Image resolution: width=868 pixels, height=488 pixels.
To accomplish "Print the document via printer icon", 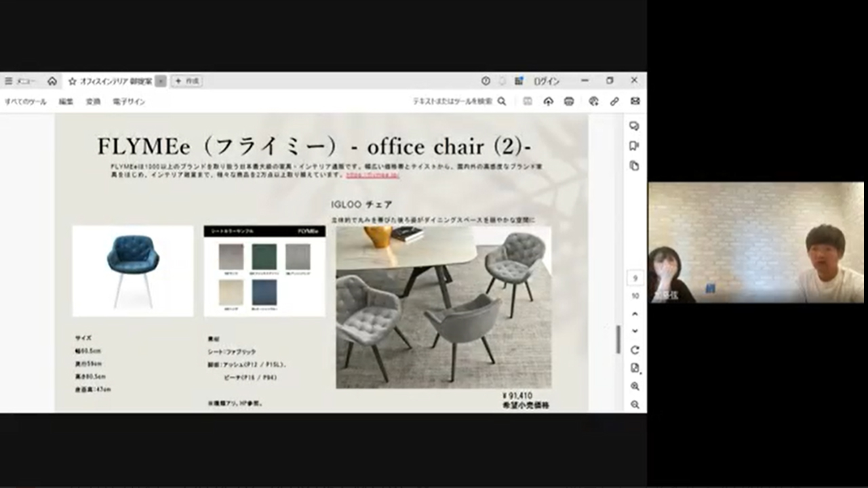I will coord(569,101).
